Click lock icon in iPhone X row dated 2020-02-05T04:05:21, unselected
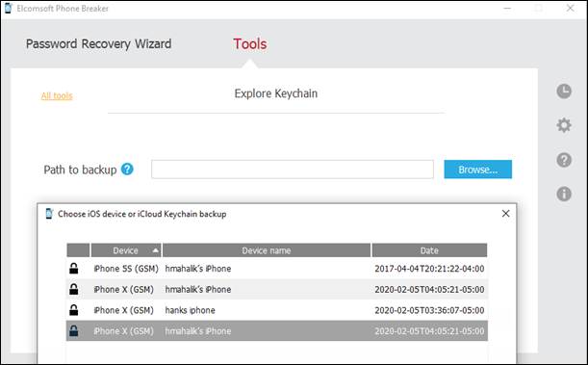Image resolution: width=588 pixels, height=365 pixels. [x=74, y=289]
